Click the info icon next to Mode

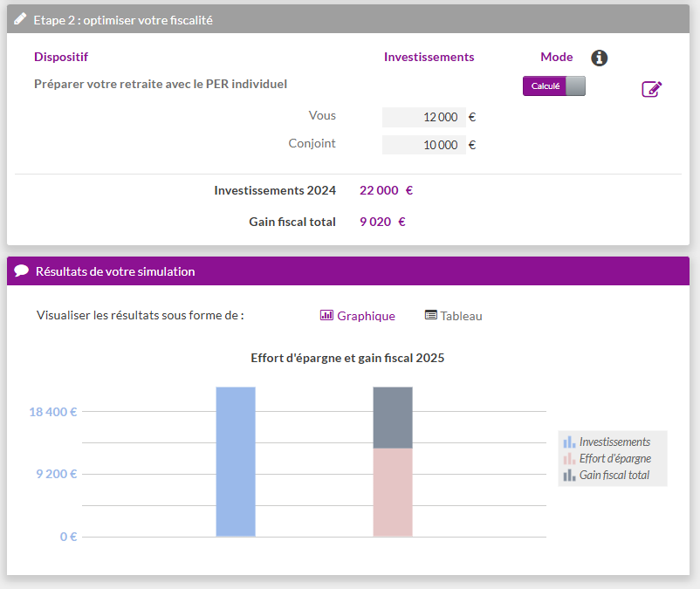coord(599,58)
